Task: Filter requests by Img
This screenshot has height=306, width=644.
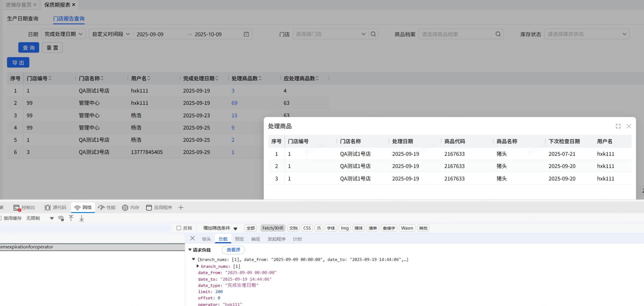Action: click(x=345, y=228)
